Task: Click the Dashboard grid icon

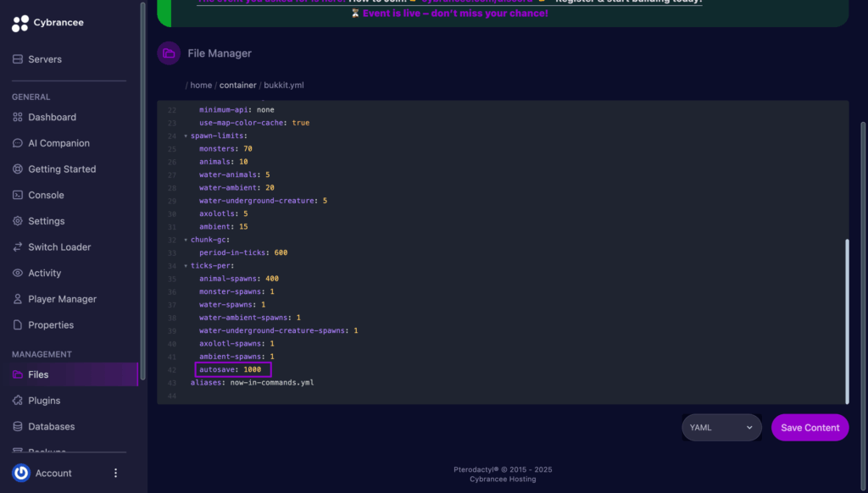Action: (x=18, y=117)
